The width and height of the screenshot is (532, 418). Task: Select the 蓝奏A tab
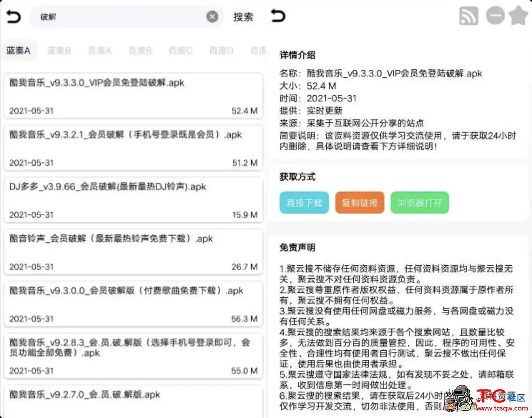[18, 51]
